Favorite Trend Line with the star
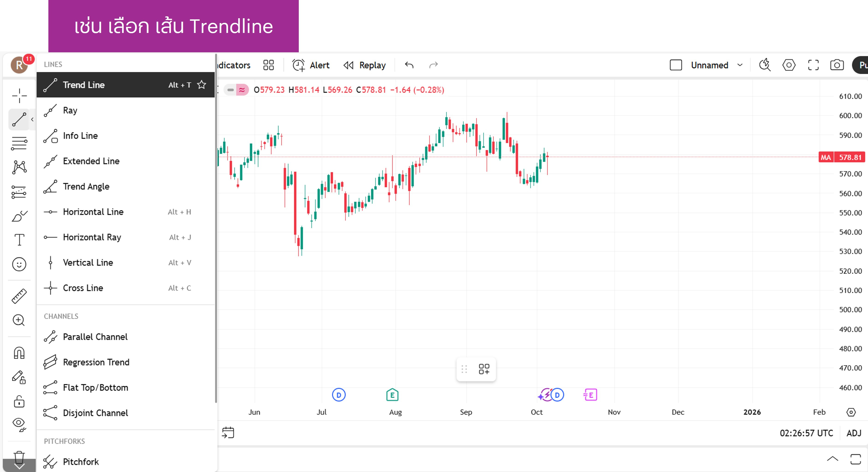The image size is (868, 472). (202, 85)
